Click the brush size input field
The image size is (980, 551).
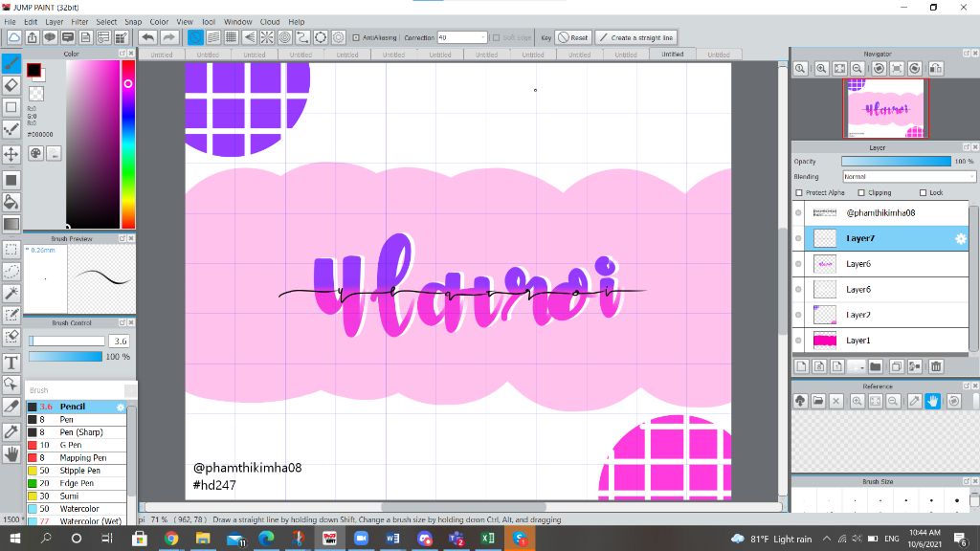tap(120, 342)
